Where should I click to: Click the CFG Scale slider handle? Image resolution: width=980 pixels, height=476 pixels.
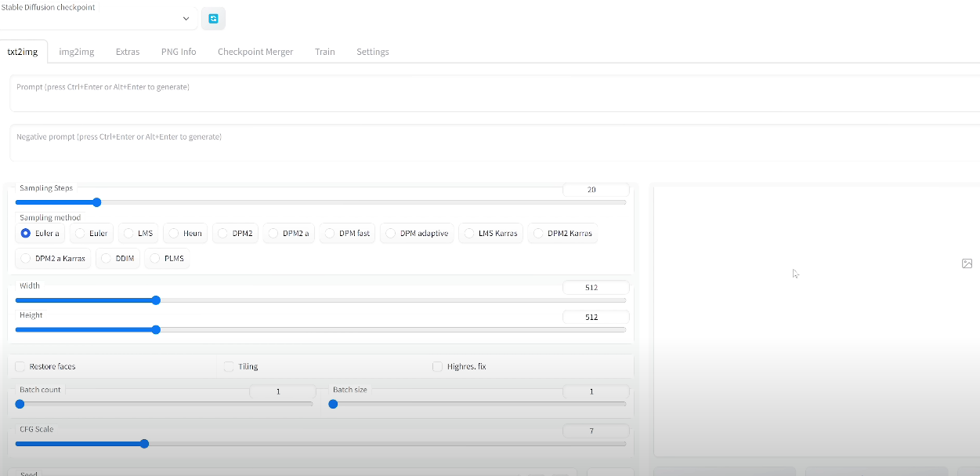[144, 444]
